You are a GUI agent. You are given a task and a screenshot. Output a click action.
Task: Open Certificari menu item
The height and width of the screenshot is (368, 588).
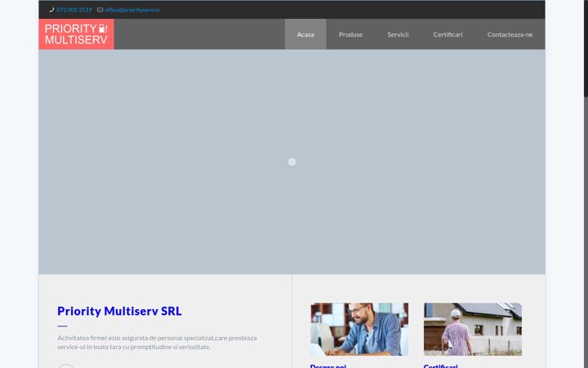(x=448, y=34)
